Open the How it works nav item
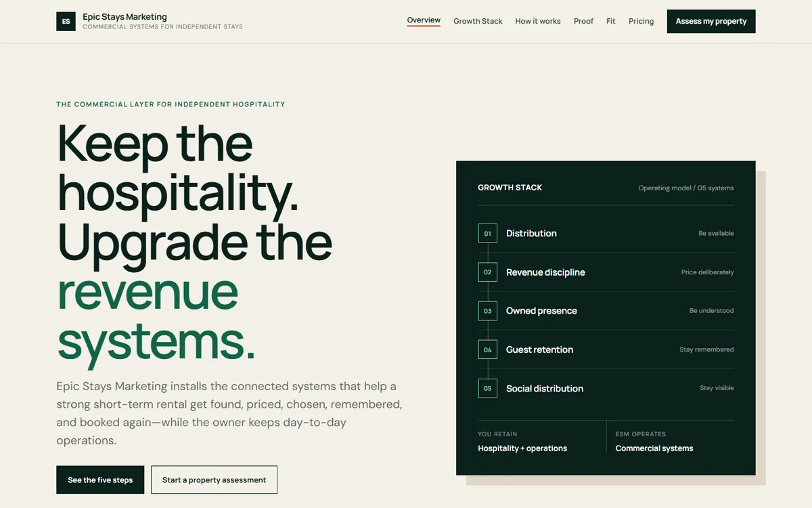Viewport: 812px width, 508px height. coord(538,21)
